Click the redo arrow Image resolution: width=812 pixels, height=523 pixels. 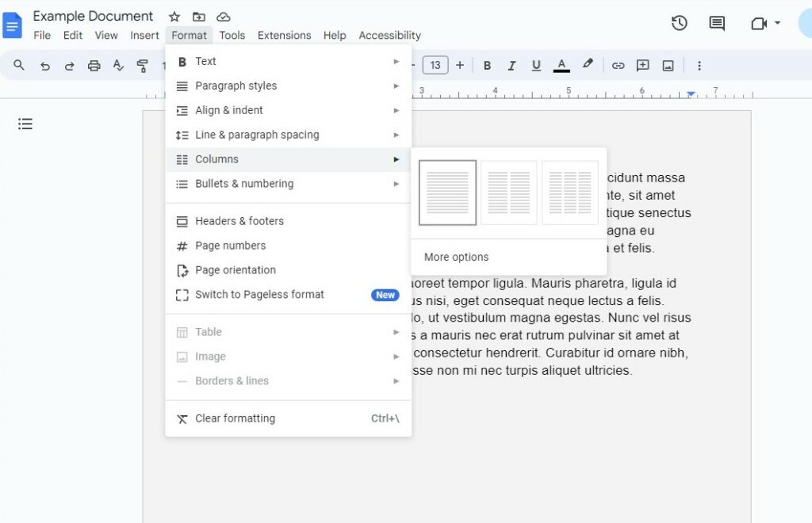click(70, 66)
